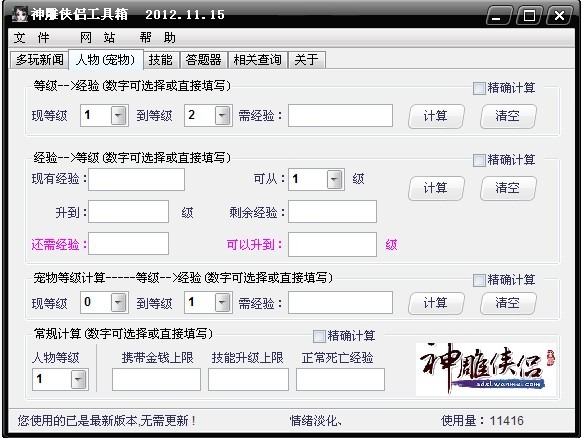Image resolution: width=583 pixels, height=438 pixels.
Task: Open the 帮助 menu
Action: [157, 38]
